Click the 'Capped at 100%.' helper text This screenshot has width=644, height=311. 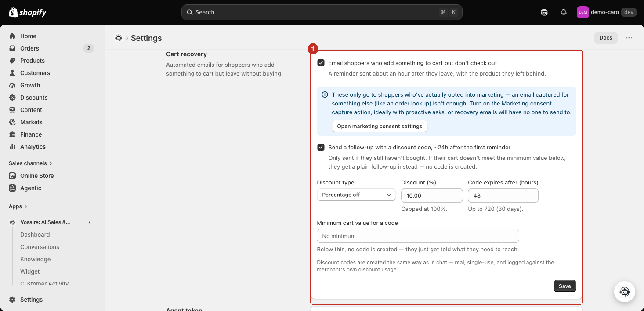(x=424, y=209)
